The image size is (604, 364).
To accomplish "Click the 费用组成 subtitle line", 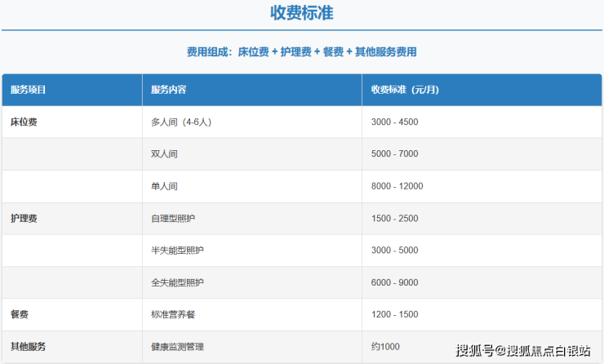I will 301,51.
